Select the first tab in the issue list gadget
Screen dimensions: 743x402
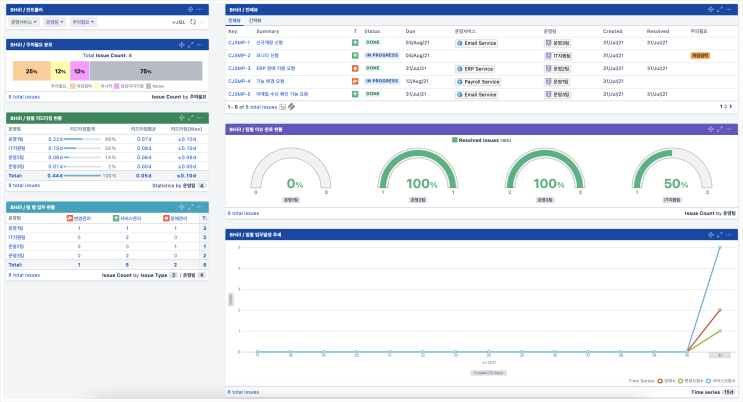(x=234, y=20)
